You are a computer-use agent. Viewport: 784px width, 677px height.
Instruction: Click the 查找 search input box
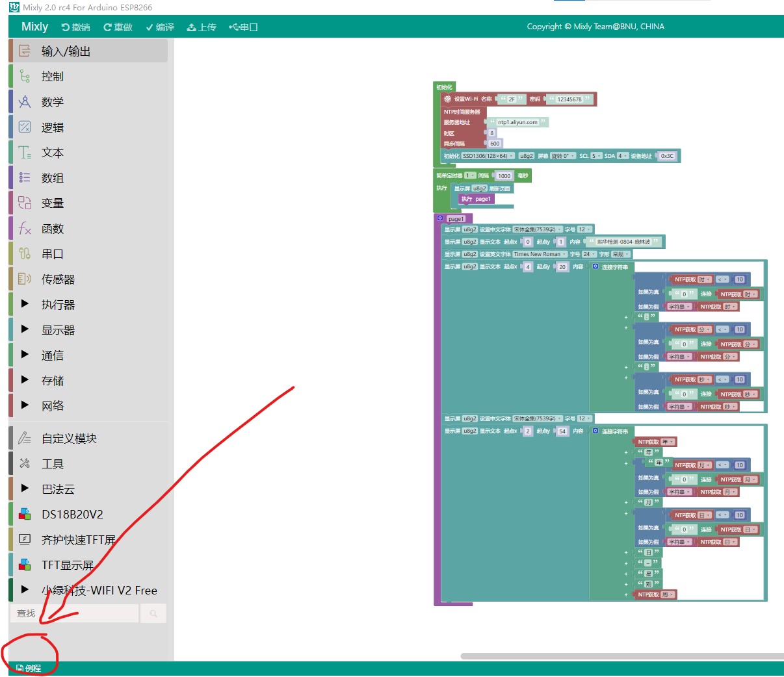(x=74, y=613)
